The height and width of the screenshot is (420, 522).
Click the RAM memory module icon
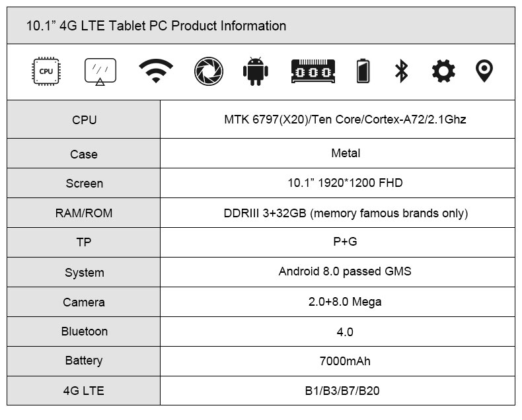(313, 71)
